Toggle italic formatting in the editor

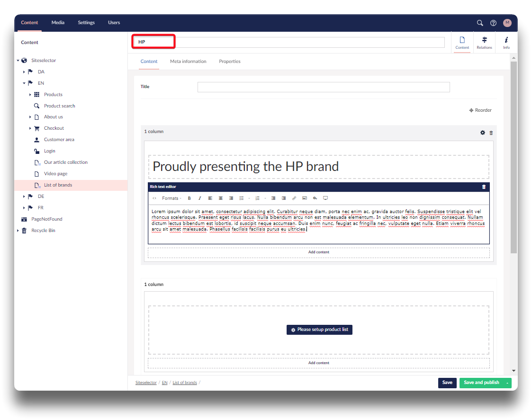pyautogui.click(x=200, y=198)
